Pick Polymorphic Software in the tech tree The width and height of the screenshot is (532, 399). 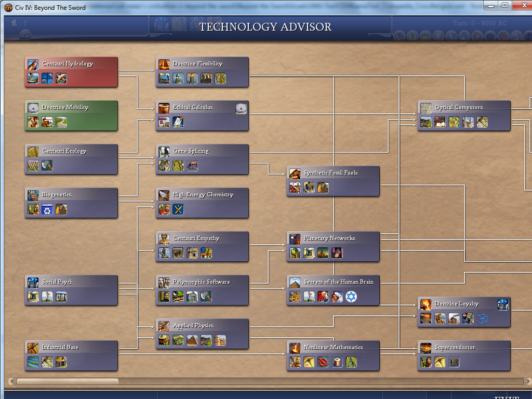pos(203,290)
